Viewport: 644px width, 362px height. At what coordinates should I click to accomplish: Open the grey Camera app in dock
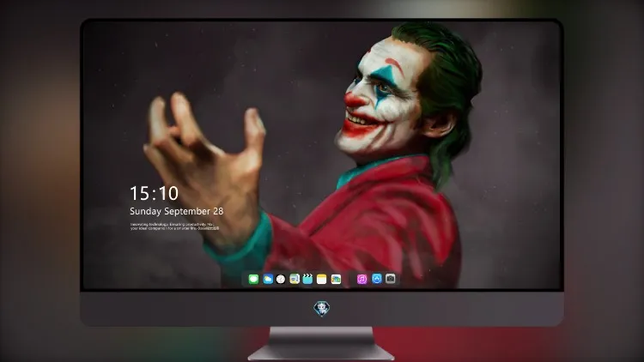pos(391,279)
